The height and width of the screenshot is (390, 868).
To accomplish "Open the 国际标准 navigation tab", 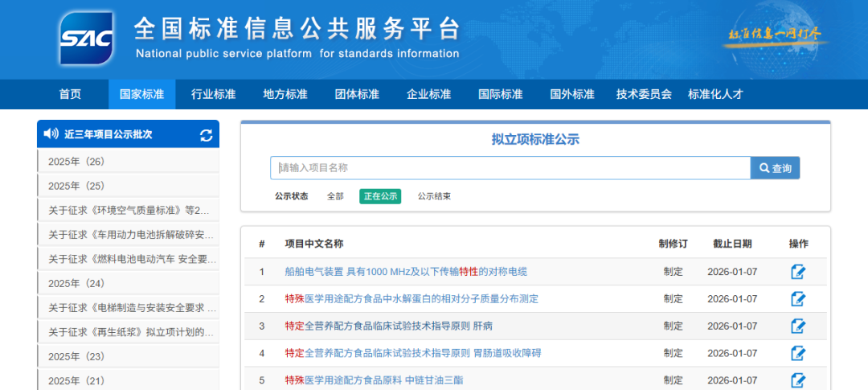I will point(501,94).
